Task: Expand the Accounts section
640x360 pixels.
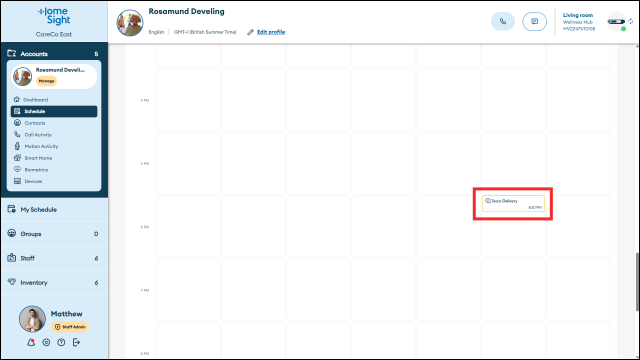Action: click(x=54, y=53)
